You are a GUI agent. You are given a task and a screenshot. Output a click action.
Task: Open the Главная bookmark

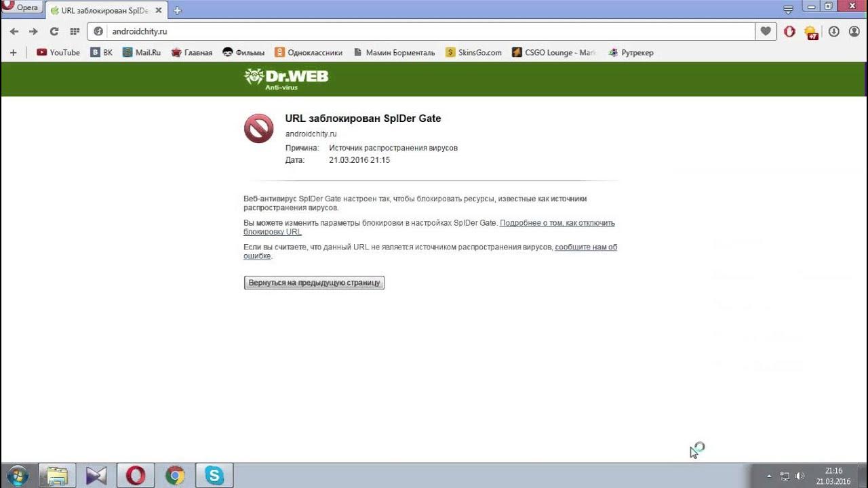click(x=192, y=52)
